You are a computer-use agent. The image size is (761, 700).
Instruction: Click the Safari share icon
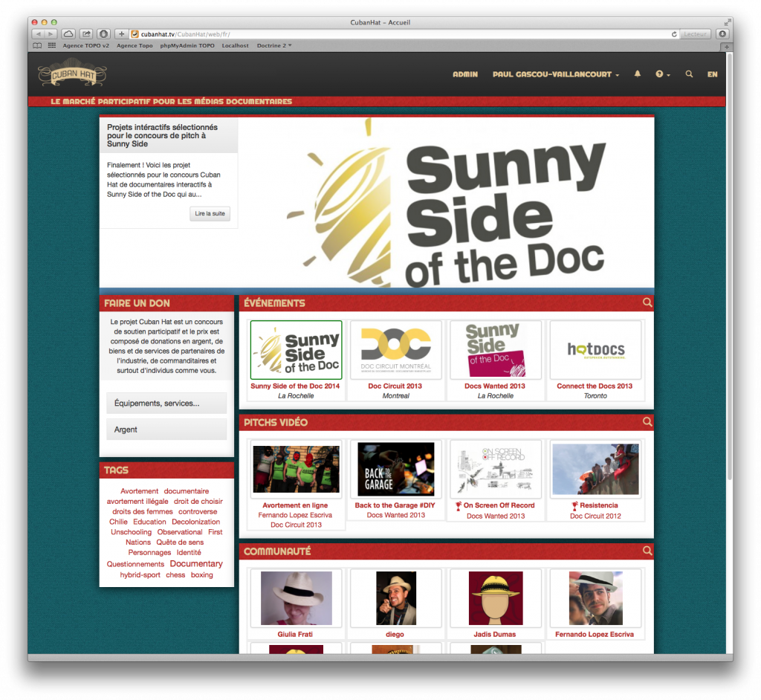tap(86, 34)
